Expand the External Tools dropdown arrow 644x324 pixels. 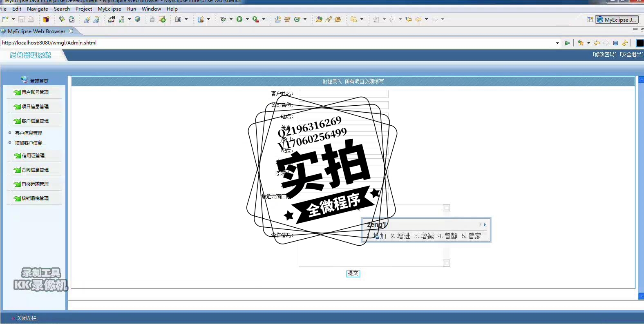pos(264,19)
